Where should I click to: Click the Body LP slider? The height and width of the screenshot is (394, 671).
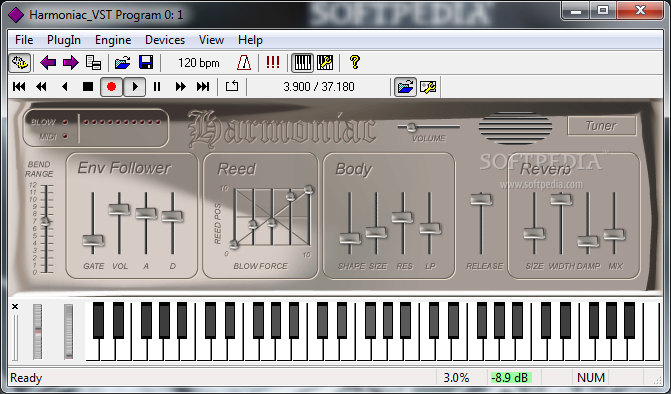click(x=430, y=228)
